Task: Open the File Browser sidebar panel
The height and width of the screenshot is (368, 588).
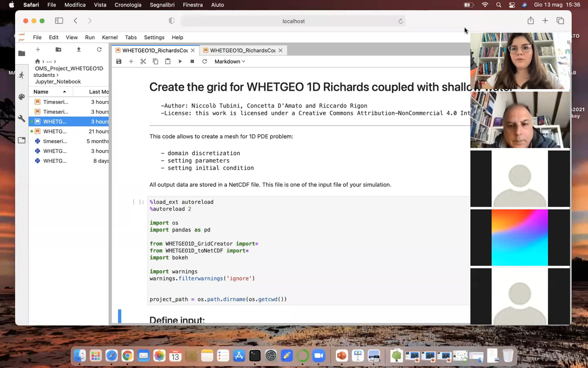Action: (22, 53)
